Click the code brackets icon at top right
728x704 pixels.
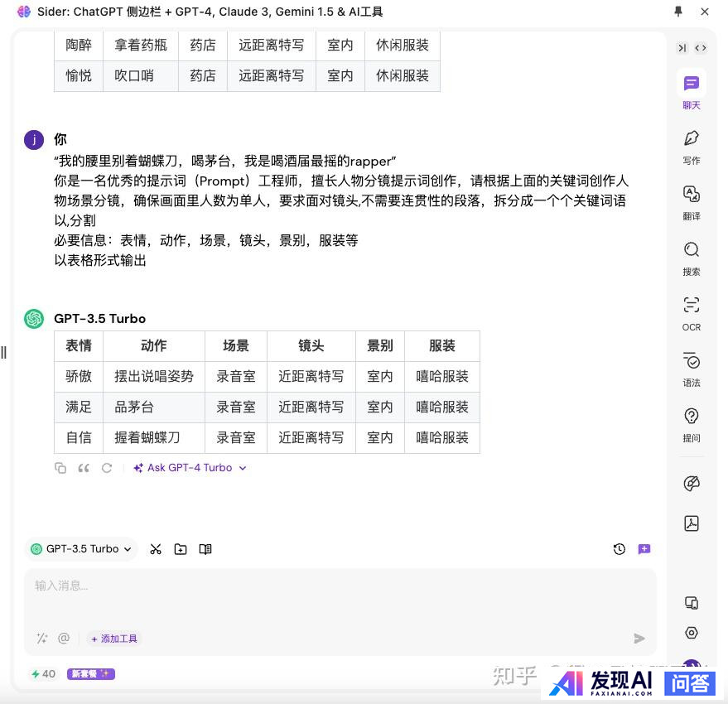(700, 48)
